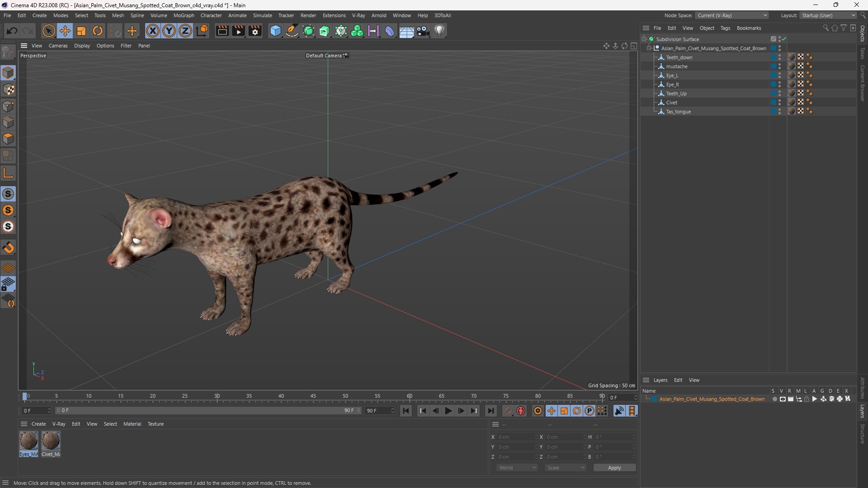
Task: Go to end of animation
Action: point(491,411)
